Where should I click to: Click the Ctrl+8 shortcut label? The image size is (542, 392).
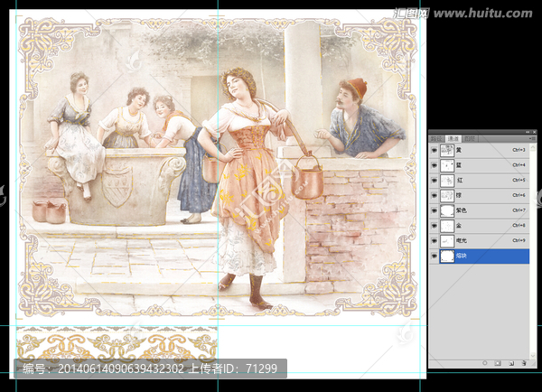519,226
